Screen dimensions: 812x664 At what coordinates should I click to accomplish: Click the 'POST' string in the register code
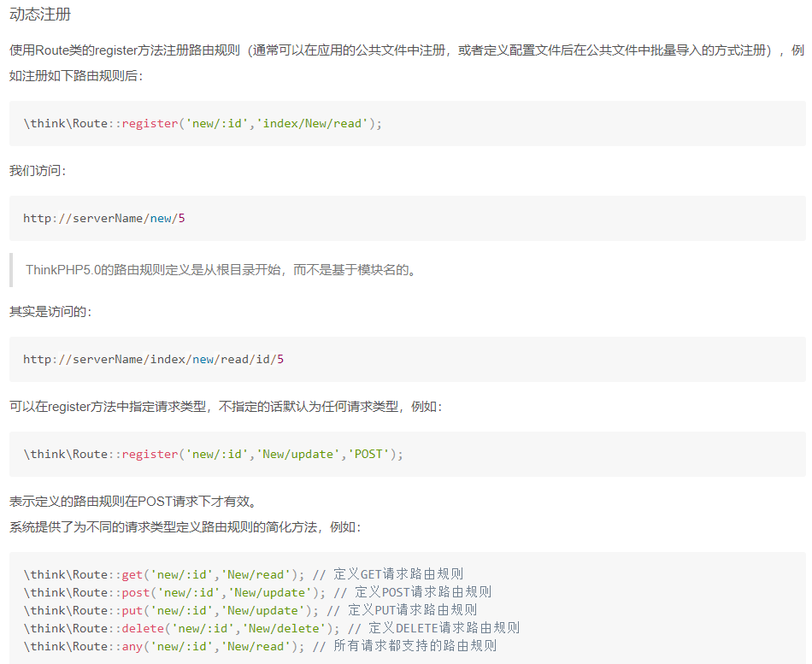tap(368, 454)
